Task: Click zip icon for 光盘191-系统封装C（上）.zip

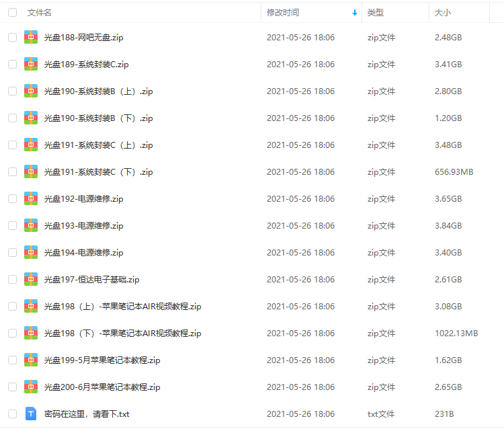Action: pos(31,145)
